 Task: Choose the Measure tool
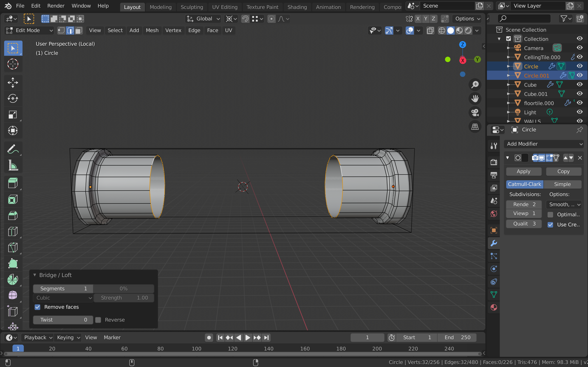13,165
